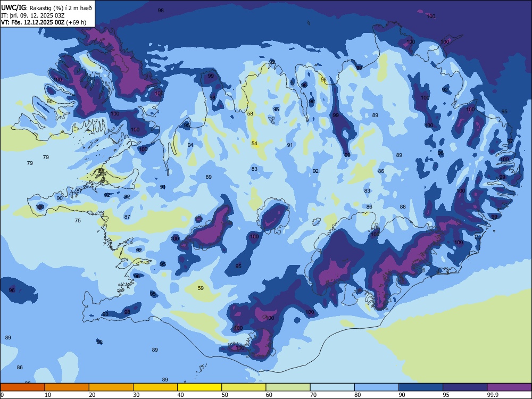Viewport: 532px width, 399px height.
Task: Click the humidity value '59' on the map
Action: pyautogui.click(x=201, y=288)
